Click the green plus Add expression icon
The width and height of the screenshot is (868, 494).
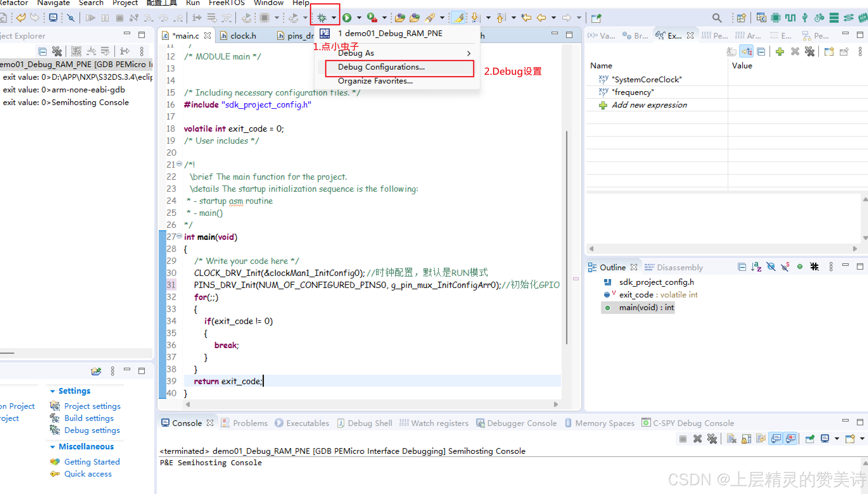click(780, 52)
